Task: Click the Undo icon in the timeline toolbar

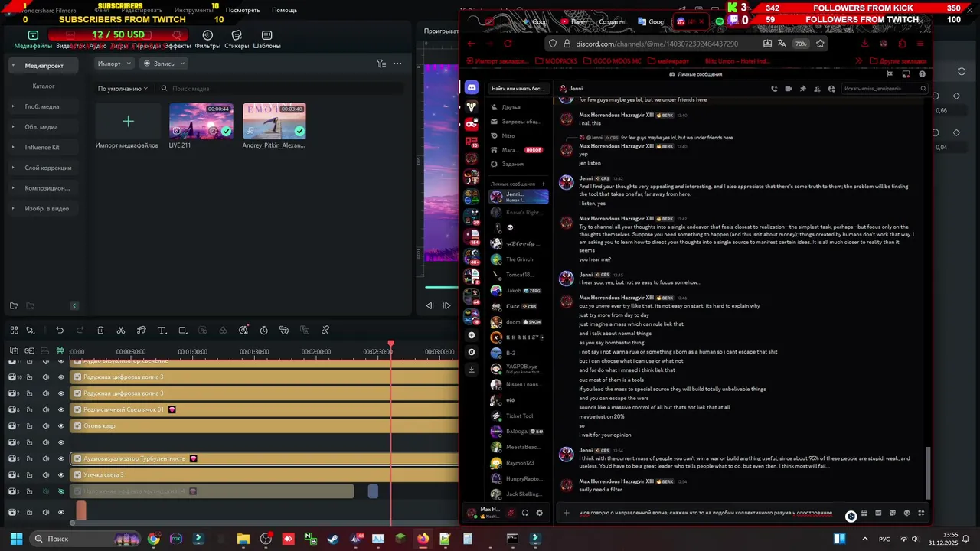Action: coord(60,330)
